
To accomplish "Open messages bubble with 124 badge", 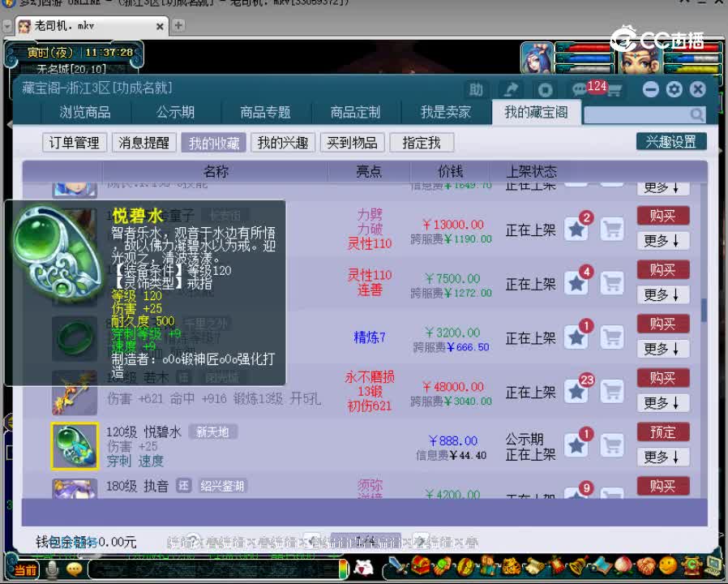I will pyautogui.click(x=580, y=89).
